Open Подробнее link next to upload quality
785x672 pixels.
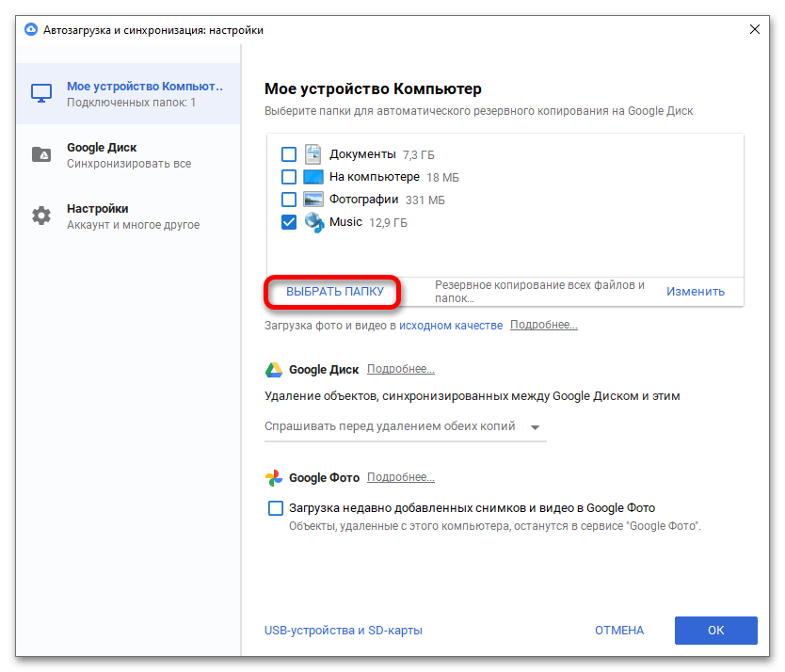[x=544, y=325]
